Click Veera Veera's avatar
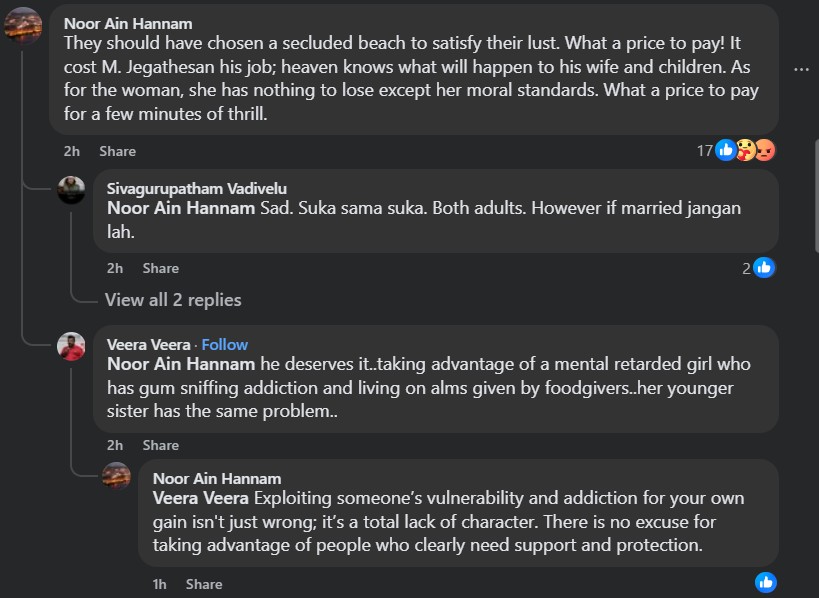This screenshot has width=819, height=598. pyautogui.click(x=70, y=346)
